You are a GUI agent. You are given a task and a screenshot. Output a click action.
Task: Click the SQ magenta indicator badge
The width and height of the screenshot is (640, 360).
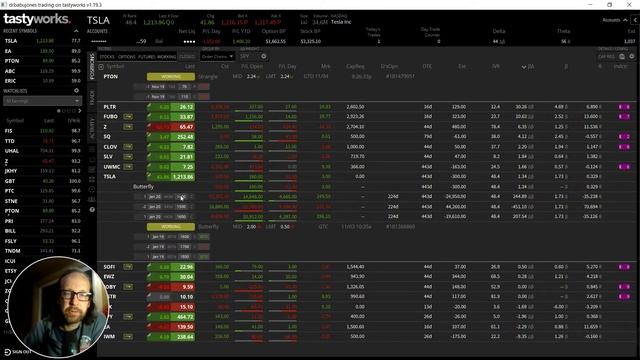624,137
